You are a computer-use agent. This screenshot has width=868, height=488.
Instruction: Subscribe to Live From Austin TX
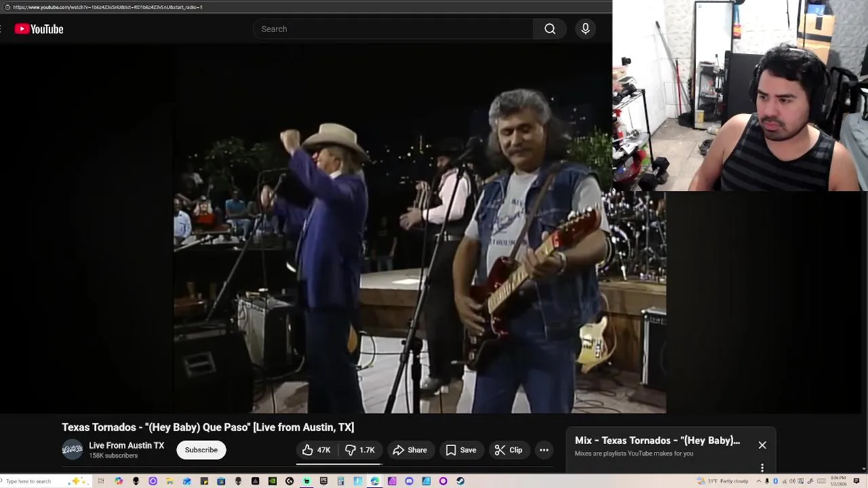201,450
